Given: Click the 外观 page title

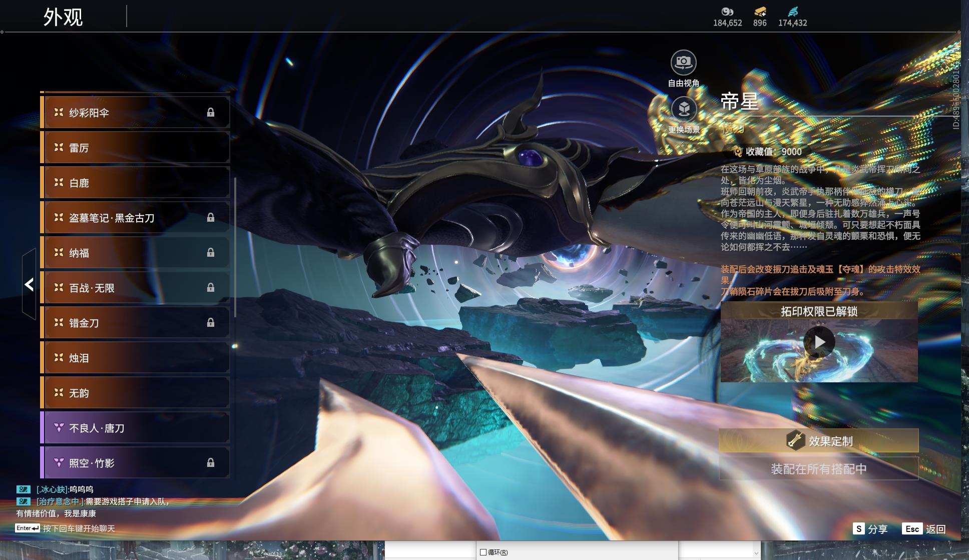Looking at the screenshot, I should [63, 17].
